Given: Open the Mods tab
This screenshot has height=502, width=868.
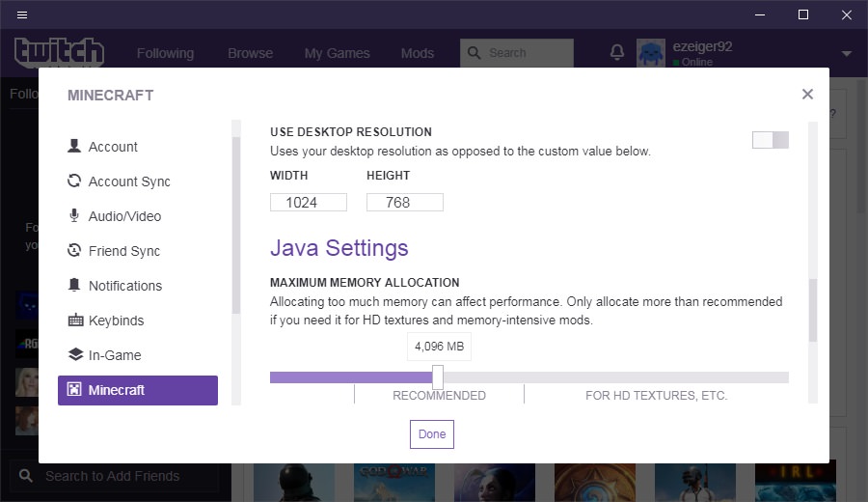Looking at the screenshot, I should (x=418, y=53).
